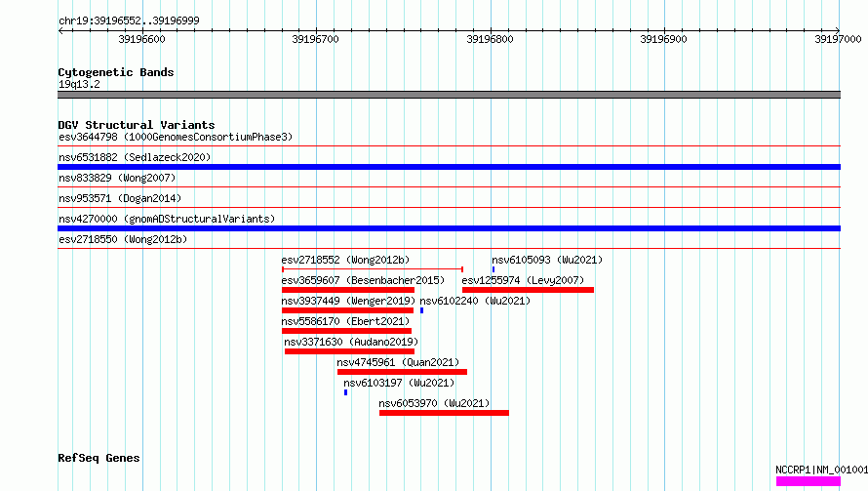Select the red bar of nsv4745961
Image resolution: width=868 pixels, height=491 pixels.
(x=402, y=372)
